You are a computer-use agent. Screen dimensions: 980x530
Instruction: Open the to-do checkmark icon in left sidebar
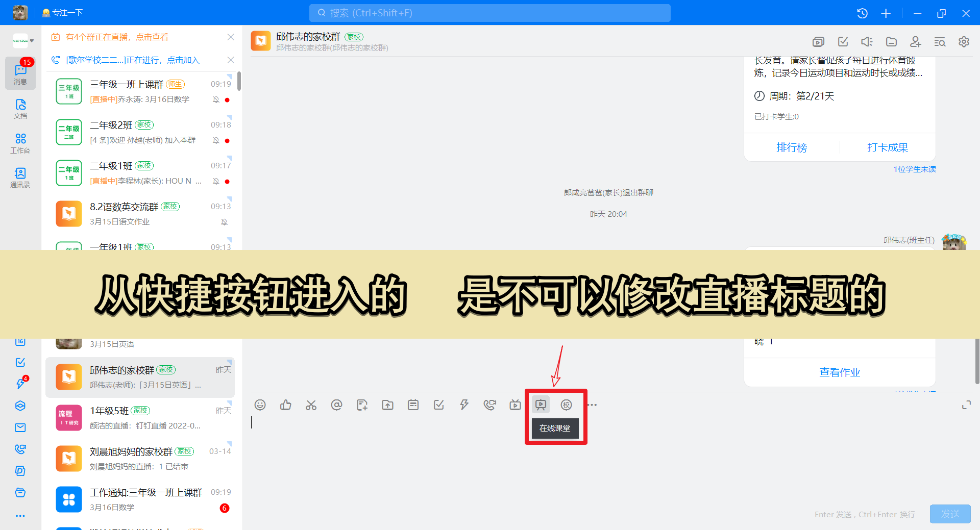(x=20, y=362)
